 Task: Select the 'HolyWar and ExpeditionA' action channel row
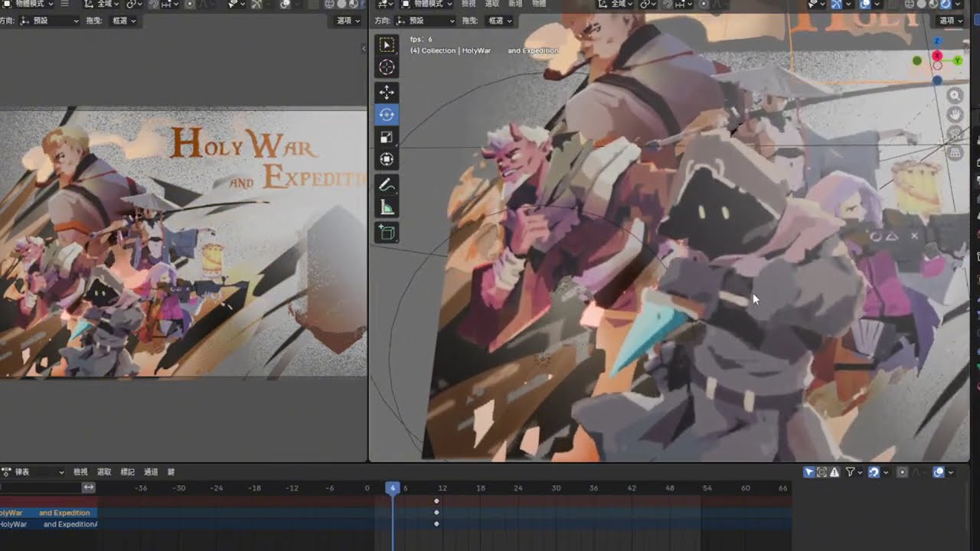click(48, 524)
